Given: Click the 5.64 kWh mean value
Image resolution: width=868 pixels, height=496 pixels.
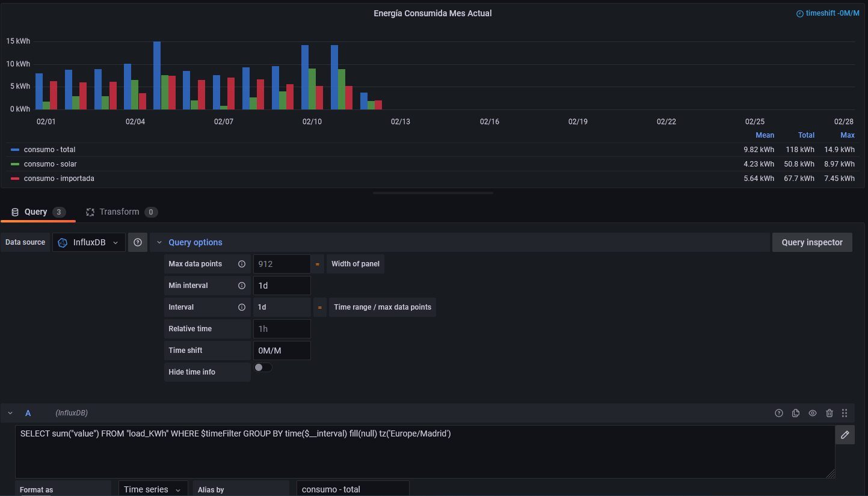Looking at the screenshot, I should 759,179.
